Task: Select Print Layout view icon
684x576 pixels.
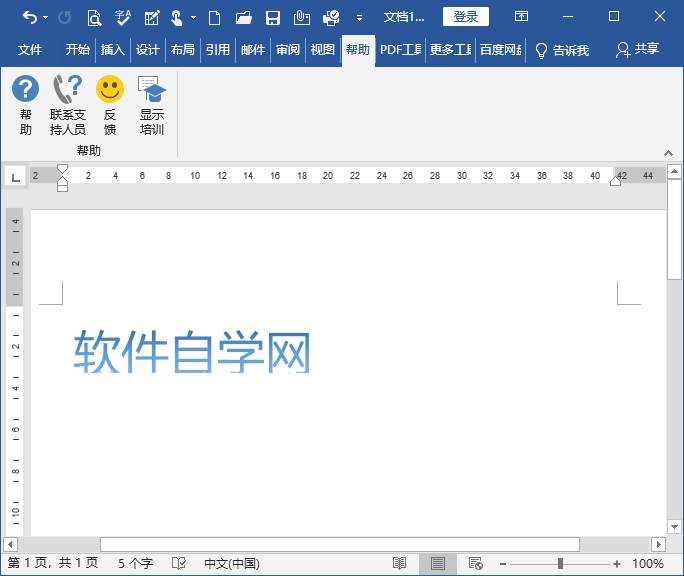Action: (438, 563)
